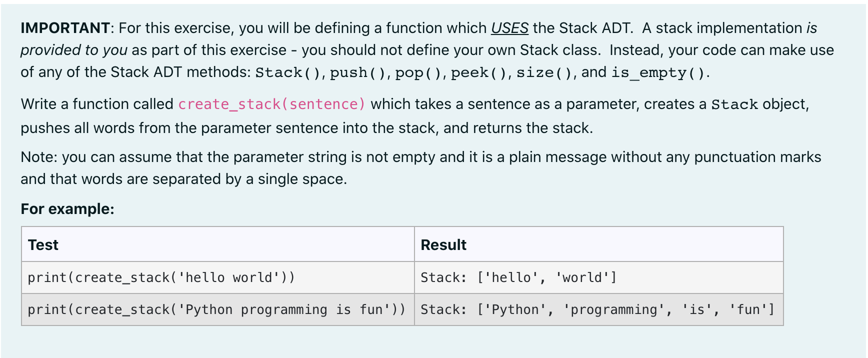Click the is_empty() method name
This screenshot has width=868, height=358.
(657, 73)
